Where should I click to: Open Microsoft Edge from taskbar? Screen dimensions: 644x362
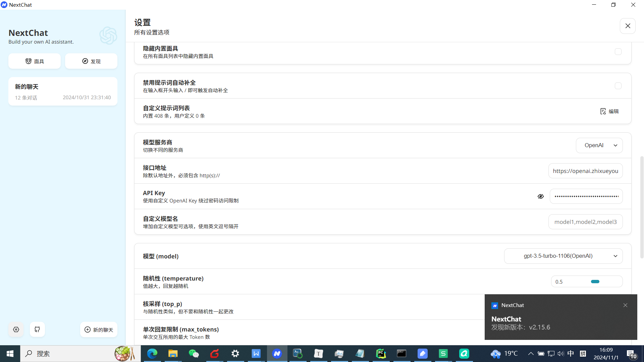(x=152, y=354)
